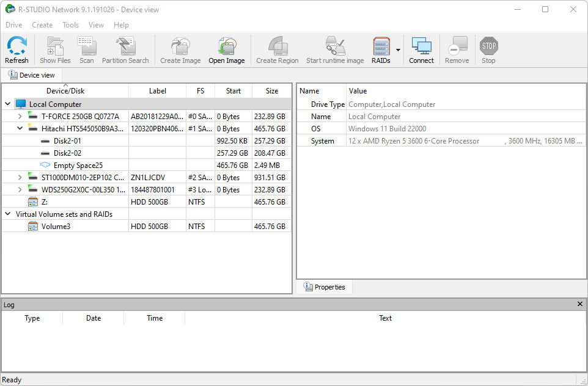The width and height of the screenshot is (588, 386).
Task: Expand the ST1000DM010-2EP102 drive
Action: tap(20, 177)
